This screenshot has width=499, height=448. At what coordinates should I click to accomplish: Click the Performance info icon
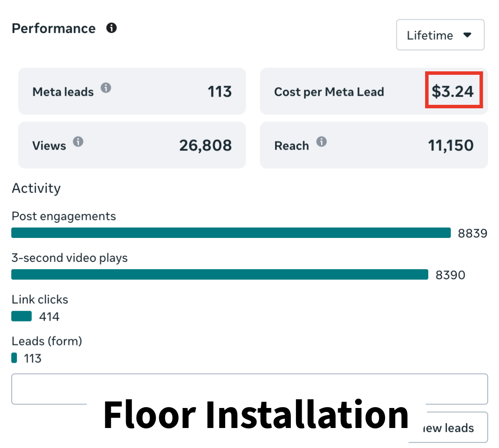coord(112,28)
